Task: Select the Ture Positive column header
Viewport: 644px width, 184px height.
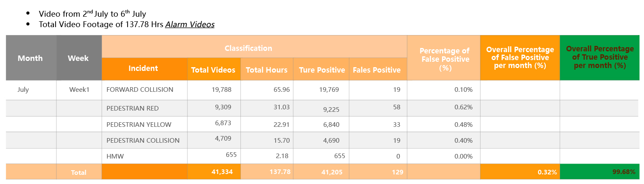Action: [322, 70]
